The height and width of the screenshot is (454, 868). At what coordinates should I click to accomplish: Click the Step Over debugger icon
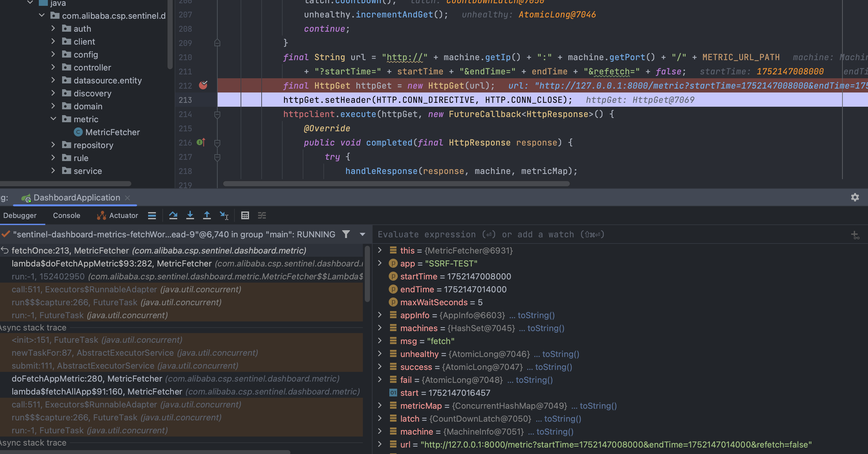click(173, 215)
